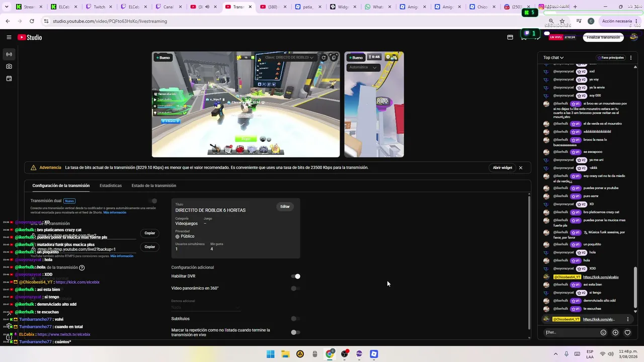Select the Configuración de la transmisión tab
644x362 pixels.
point(61,186)
